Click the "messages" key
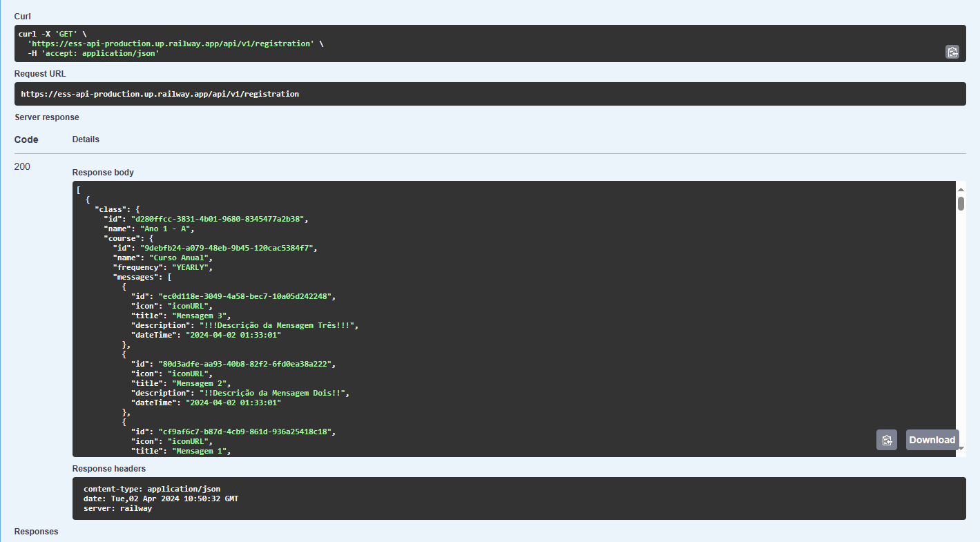The image size is (980, 542). (134, 277)
